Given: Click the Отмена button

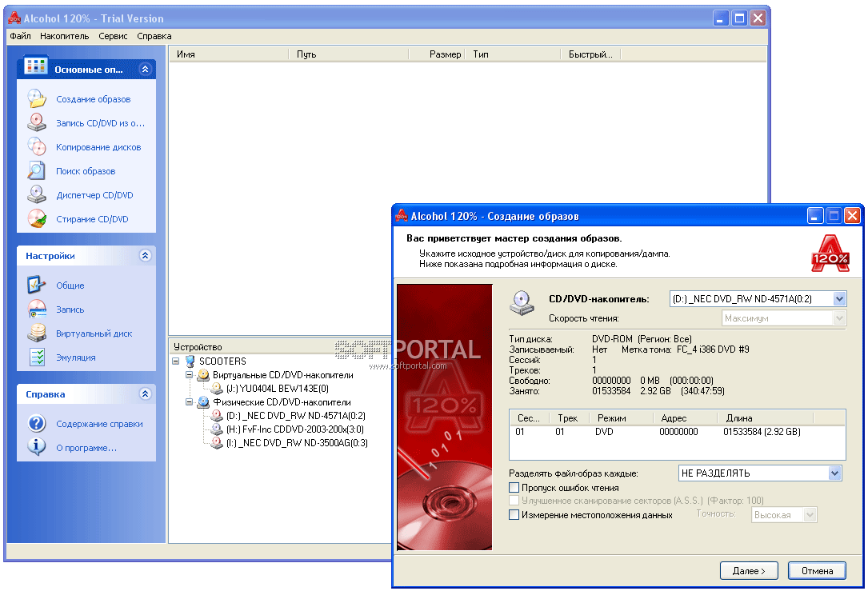Looking at the screenshot, I should coord(816,571).
